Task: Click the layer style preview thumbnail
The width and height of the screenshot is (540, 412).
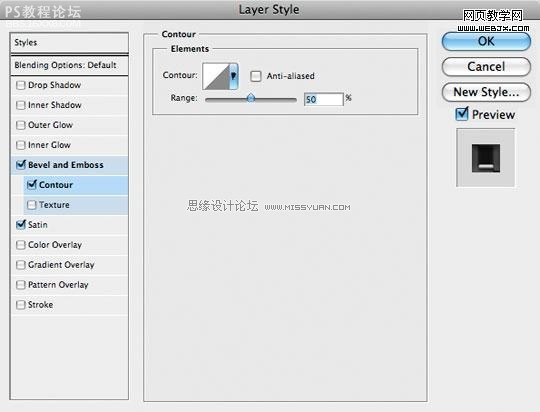Action: click(486, 158)
